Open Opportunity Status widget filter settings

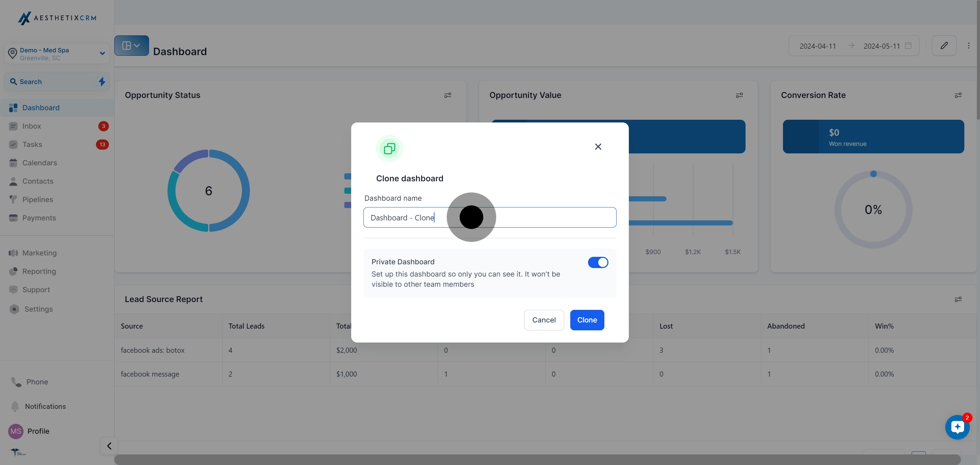coord(448,95)
